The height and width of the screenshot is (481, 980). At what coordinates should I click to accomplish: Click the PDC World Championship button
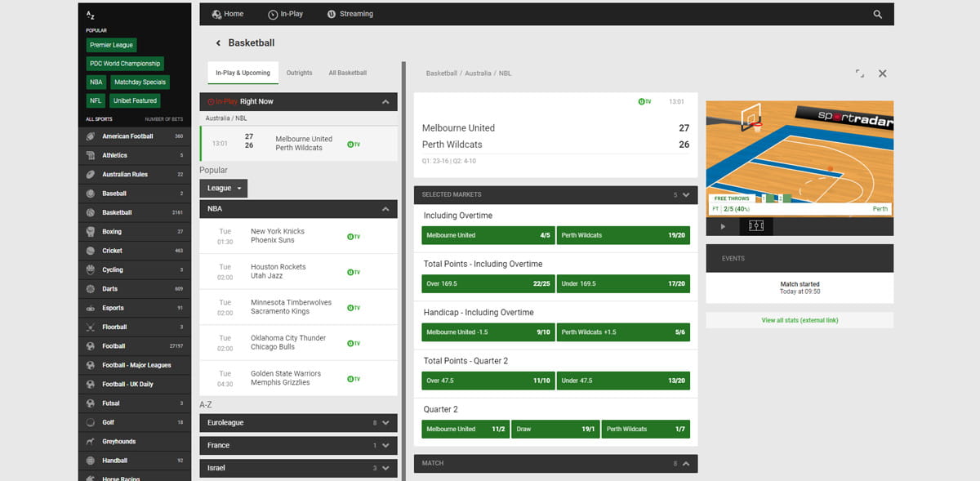coord(126,63)
